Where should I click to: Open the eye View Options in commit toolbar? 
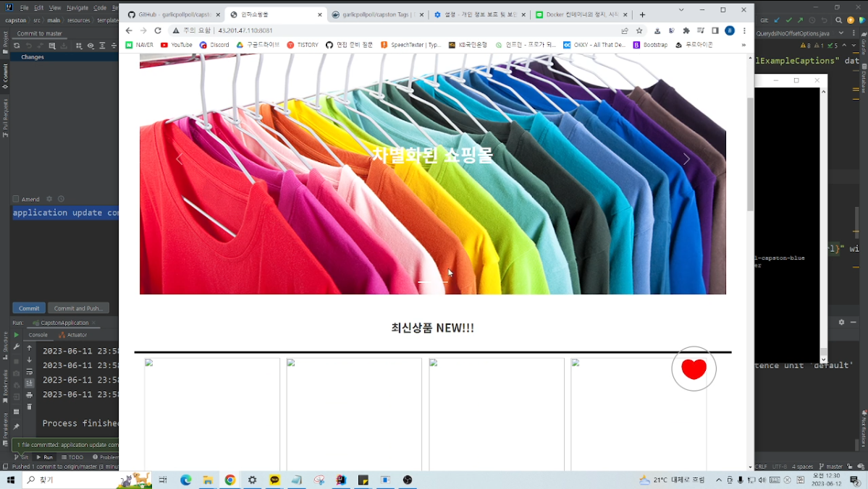90,46
